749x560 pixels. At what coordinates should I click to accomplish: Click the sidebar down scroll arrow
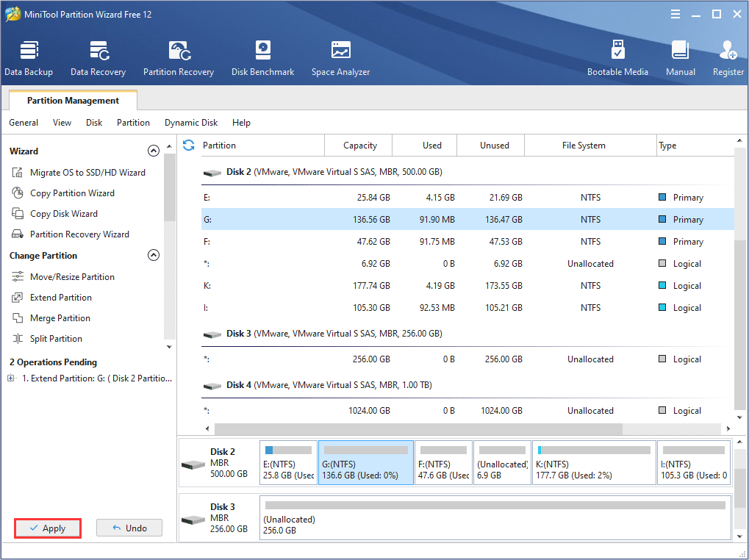tap(169, 347)
